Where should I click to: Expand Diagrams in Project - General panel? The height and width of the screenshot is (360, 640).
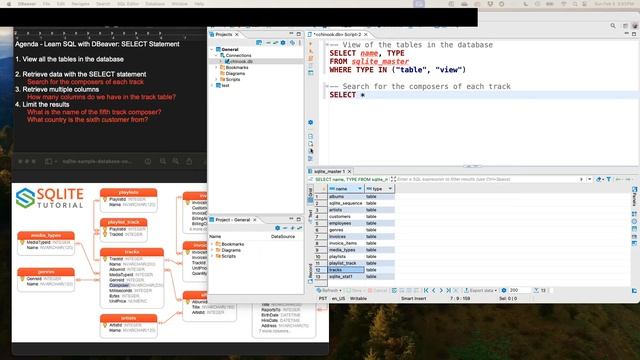pos(212,250)
